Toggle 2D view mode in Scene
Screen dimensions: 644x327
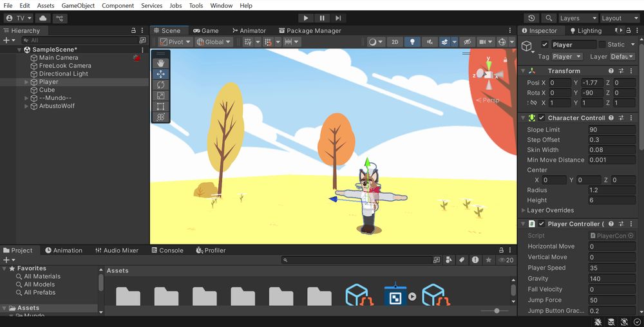[x=395, y=42]
